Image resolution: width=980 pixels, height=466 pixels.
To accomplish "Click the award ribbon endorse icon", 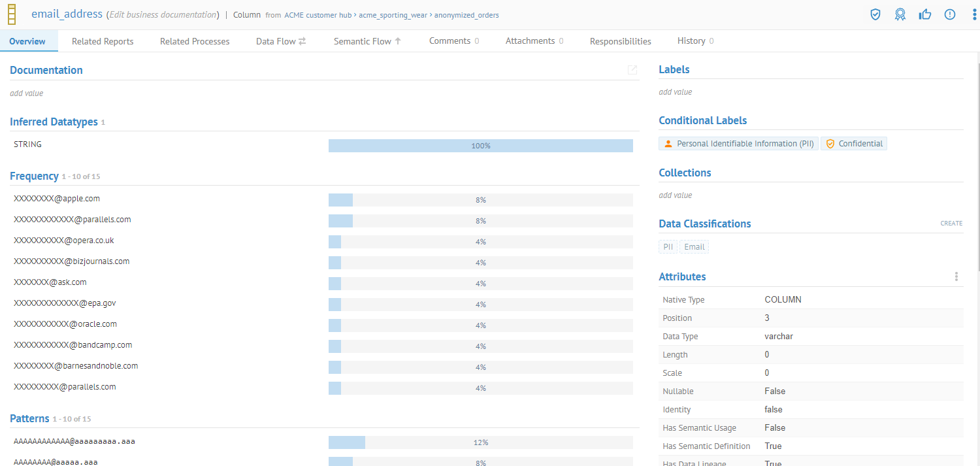I will tap(900, 14).
